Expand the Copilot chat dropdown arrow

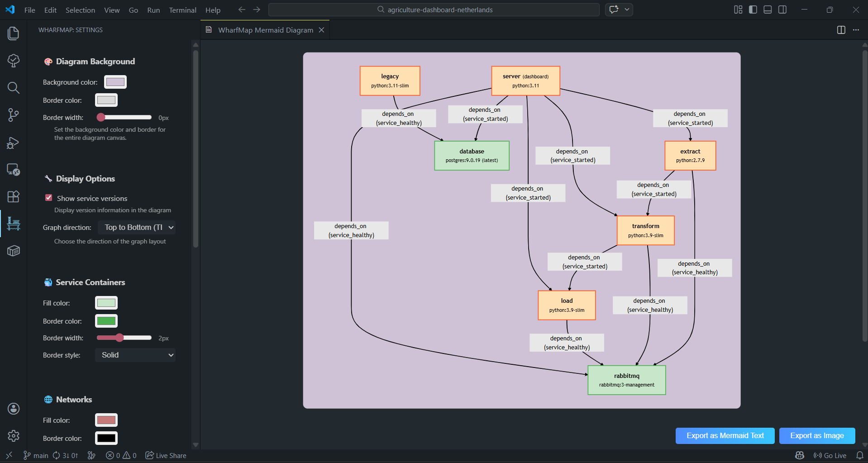[627, 10]
